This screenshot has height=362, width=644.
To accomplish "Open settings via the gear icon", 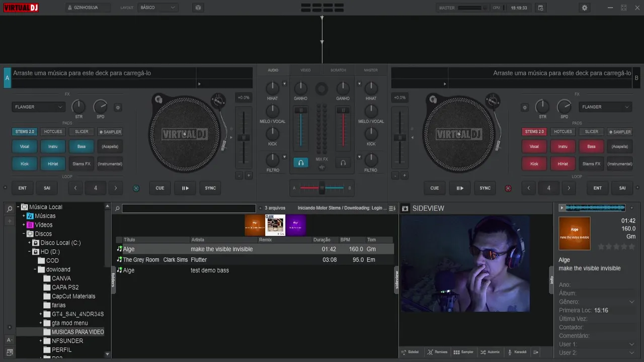I will (584, 8).
